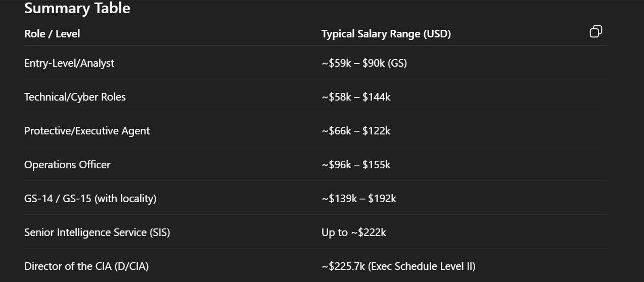Select the ~$96k – $155k salary value
Viewport: 644px width, 282px height.
tap(356, 165)
